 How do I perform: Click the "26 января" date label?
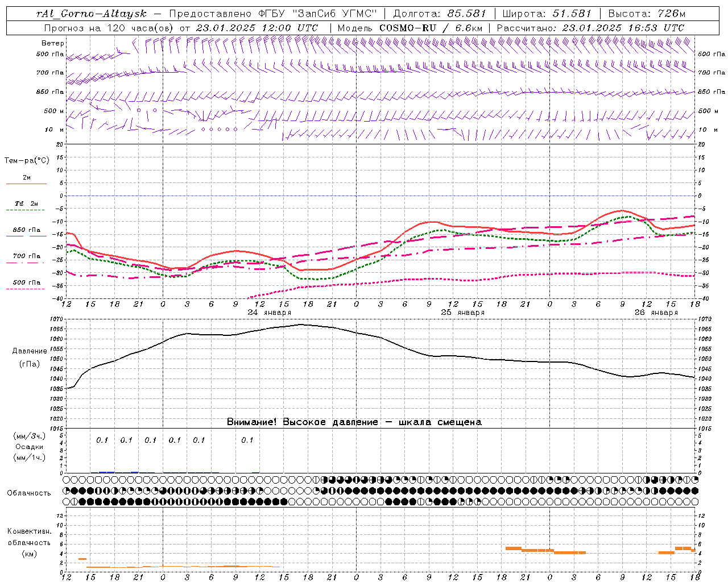656,313
